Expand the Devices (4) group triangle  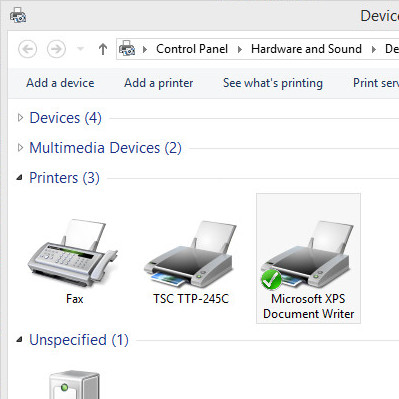[x=20, y=117]
